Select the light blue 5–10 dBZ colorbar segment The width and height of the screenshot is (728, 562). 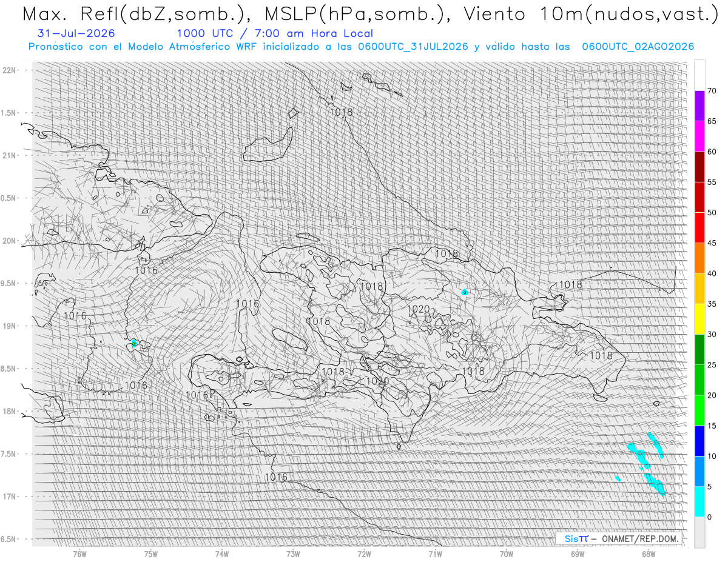699,471
